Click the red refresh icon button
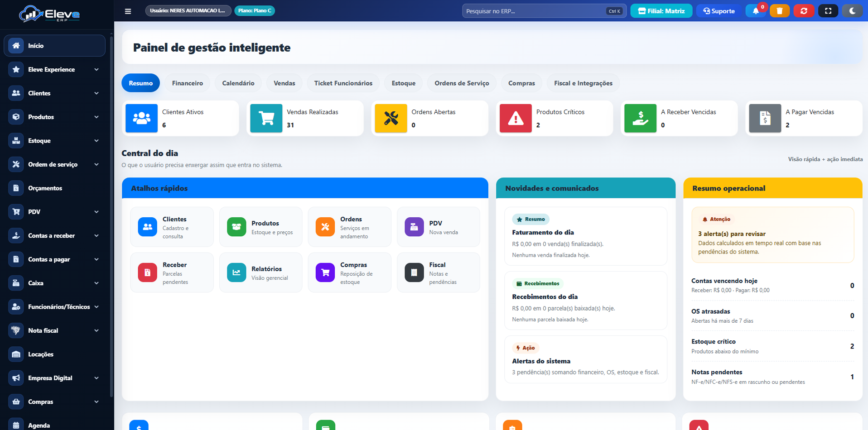 tap(804, 11)
